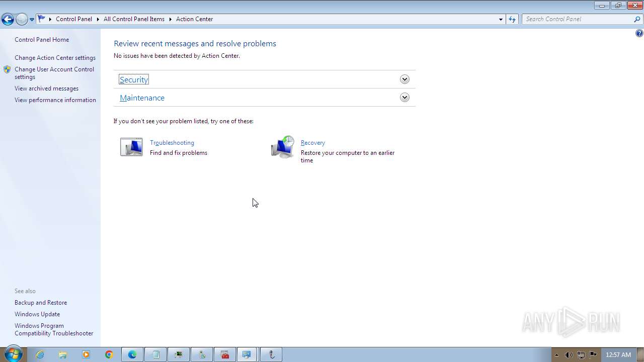This screenshot has width=644, height=362.
Task: Click the Show desktop button
Action: [x=640, y=354]
